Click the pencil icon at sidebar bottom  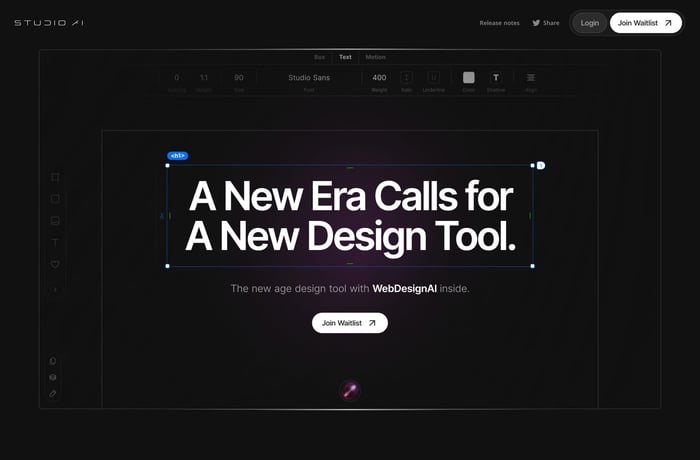[x=53, y=394]
